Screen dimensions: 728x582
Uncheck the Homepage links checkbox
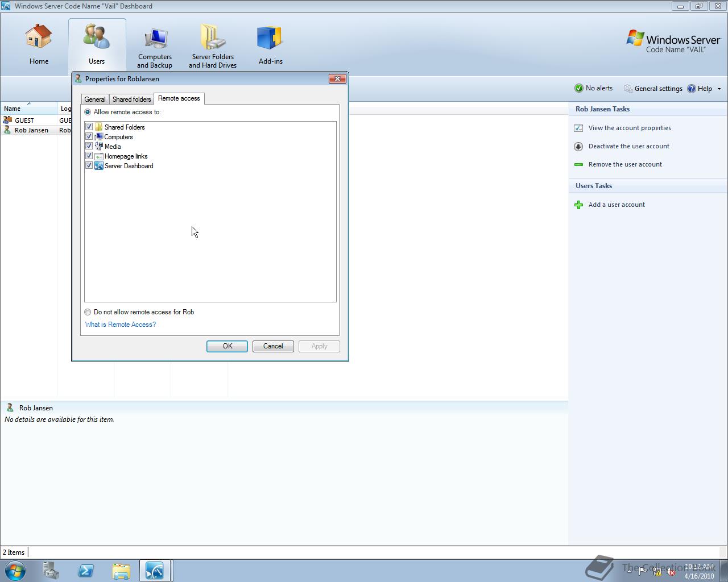pyautogui.click(x=89, y=156)
